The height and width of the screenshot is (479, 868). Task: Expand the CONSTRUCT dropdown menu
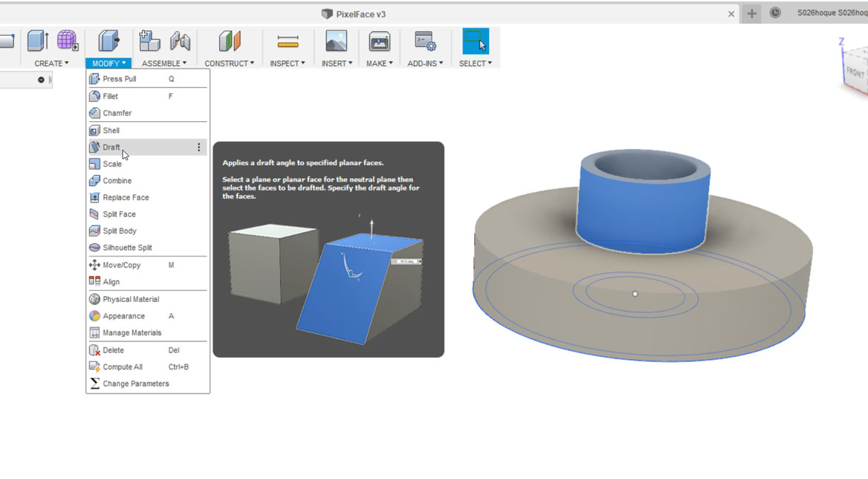coord(229,63)
